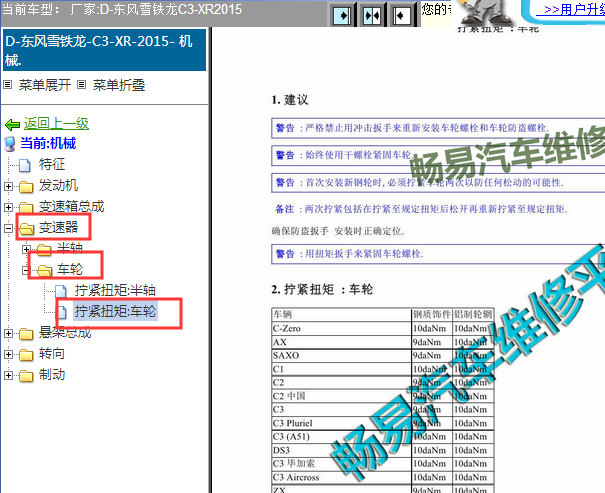Open the 特征 document item

tap(52, 164)
